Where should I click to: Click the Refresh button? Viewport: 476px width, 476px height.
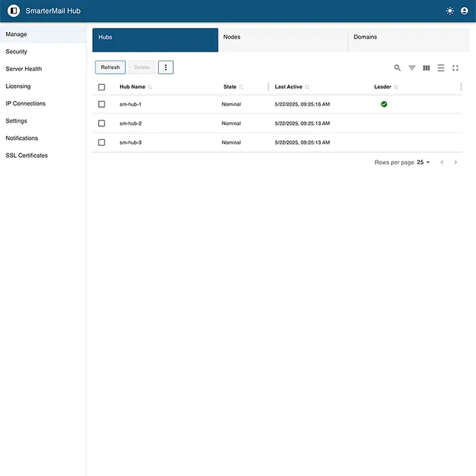[110, 67]
